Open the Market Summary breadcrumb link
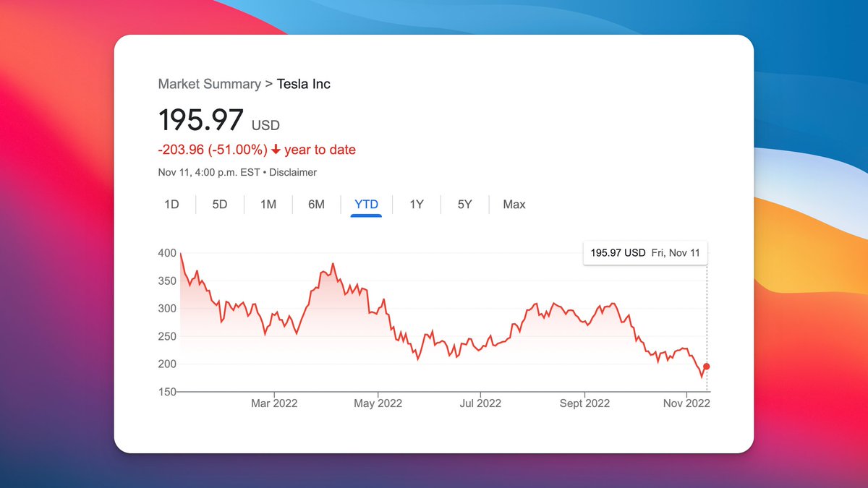Viewport: 868px width, 488px height. coord(209,84)
